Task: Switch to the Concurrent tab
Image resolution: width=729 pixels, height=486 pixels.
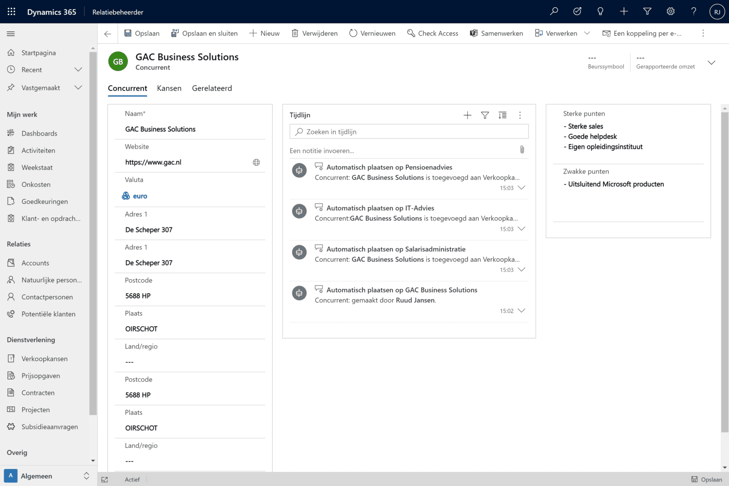Action: click(x=127, y=88)
